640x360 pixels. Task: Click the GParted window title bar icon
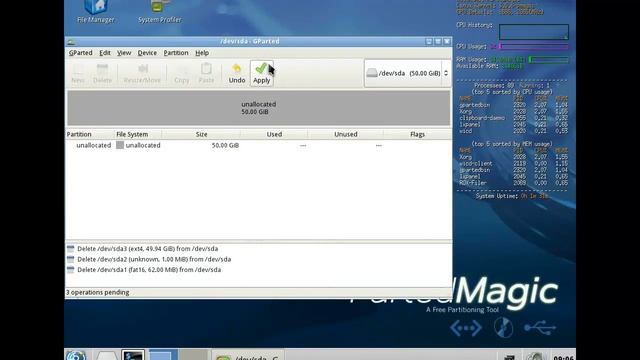click(x=71, y=41)
